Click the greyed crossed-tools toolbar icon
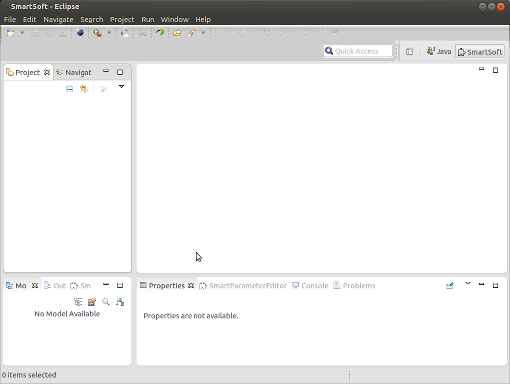This screenshot has height=384, width=510. click(x=143, y=33)
